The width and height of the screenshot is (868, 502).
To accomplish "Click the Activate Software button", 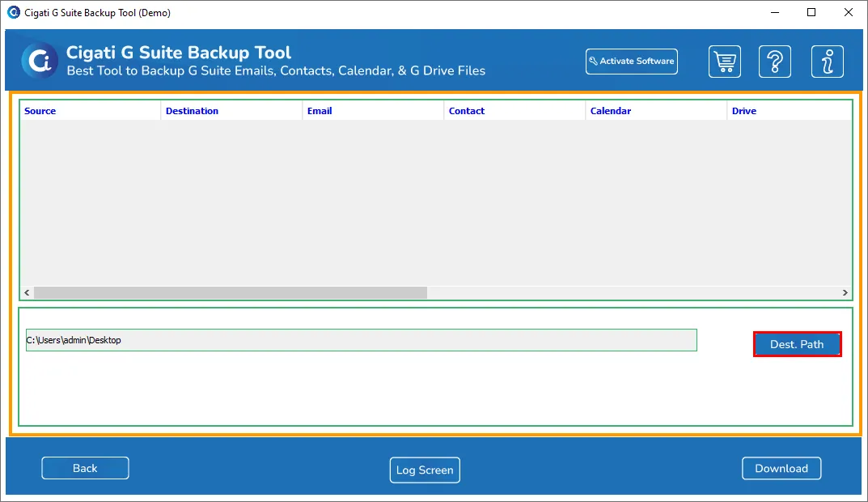I will [632, 61].
